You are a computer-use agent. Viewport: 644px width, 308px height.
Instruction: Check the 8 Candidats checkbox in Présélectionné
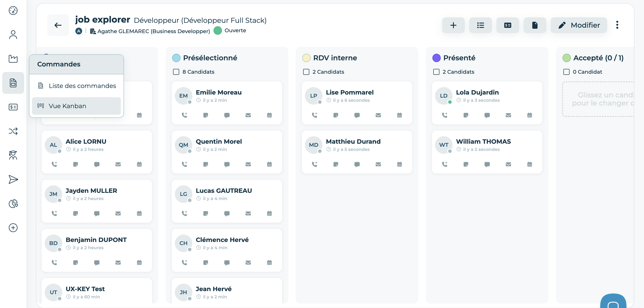pyautogui.click(x=176, y=72)
